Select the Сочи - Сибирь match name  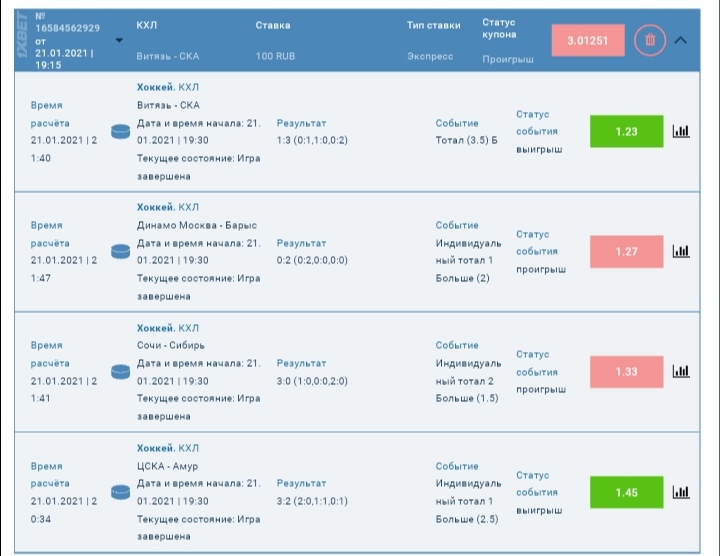(x=171, y=345)
